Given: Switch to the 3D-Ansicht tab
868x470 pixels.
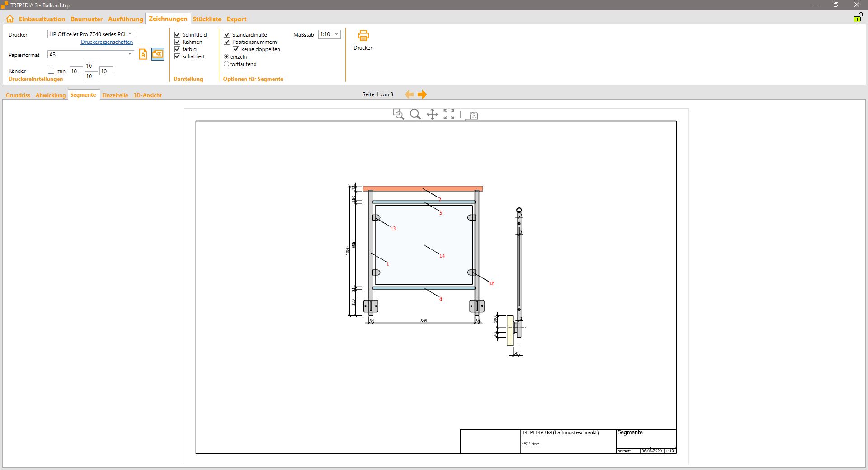Looking at the screenshot, I should point(147,95).
